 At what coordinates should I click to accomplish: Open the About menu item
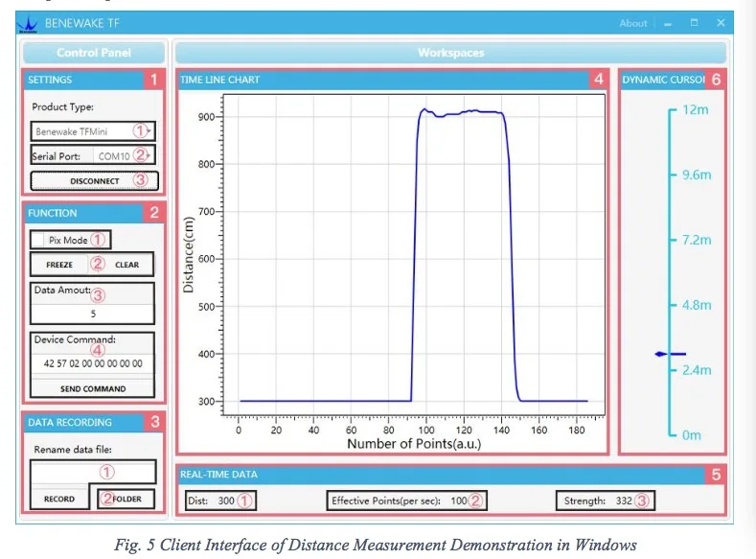tap(633, 23)
